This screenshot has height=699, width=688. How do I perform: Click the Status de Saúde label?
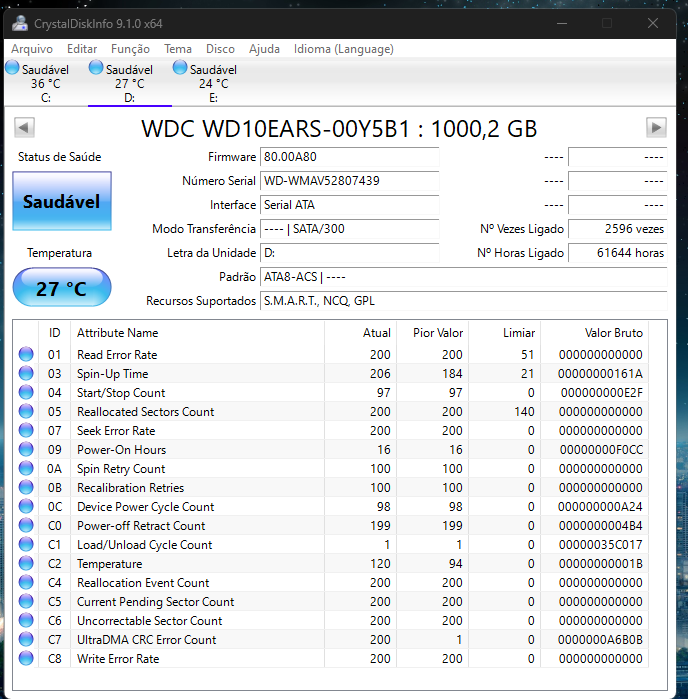click(x=59, y=157)
